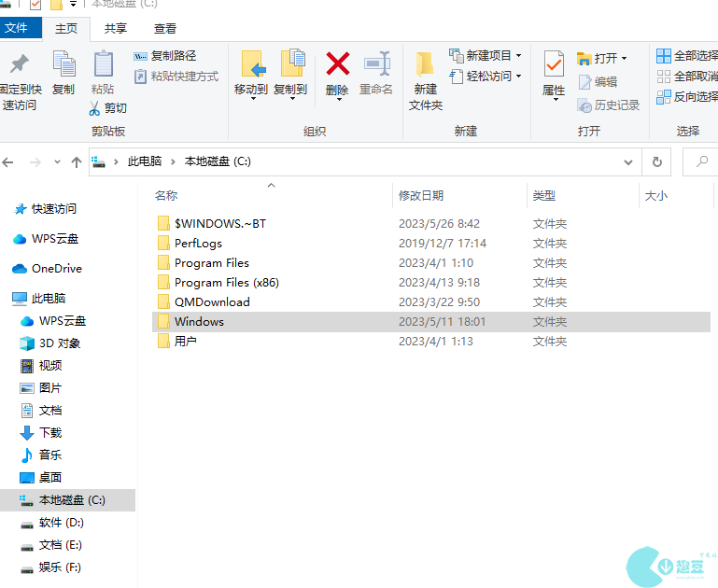Open the Properties (属性) icon
This screenshot has height=588, width=718.
pos(554,64)
